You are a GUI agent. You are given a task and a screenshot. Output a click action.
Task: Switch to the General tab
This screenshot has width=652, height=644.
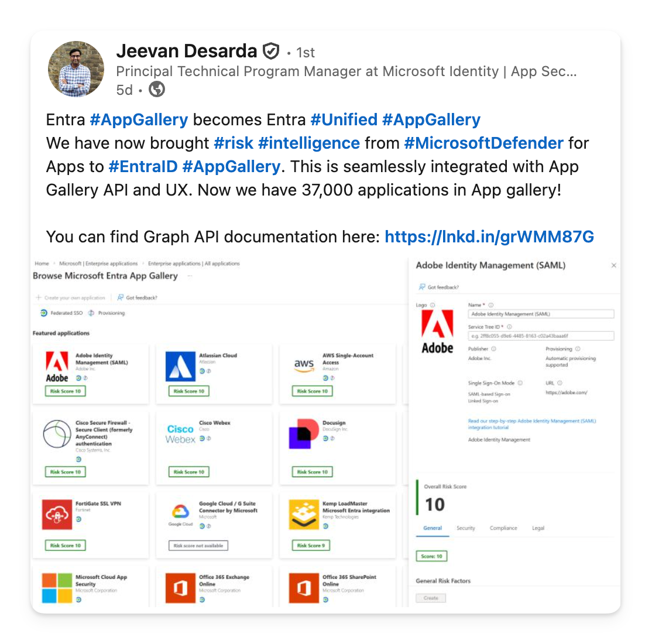(x=433, y=528)
